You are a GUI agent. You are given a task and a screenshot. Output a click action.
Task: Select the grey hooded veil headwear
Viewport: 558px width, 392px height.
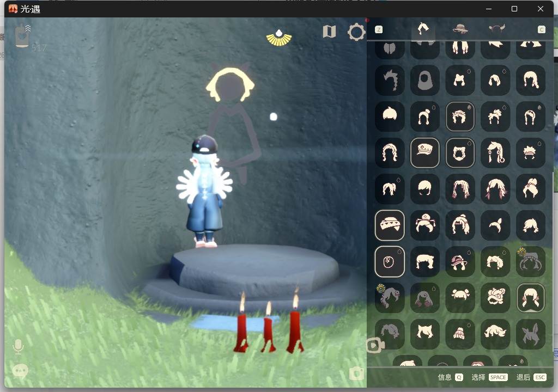[x=425, y=80]
